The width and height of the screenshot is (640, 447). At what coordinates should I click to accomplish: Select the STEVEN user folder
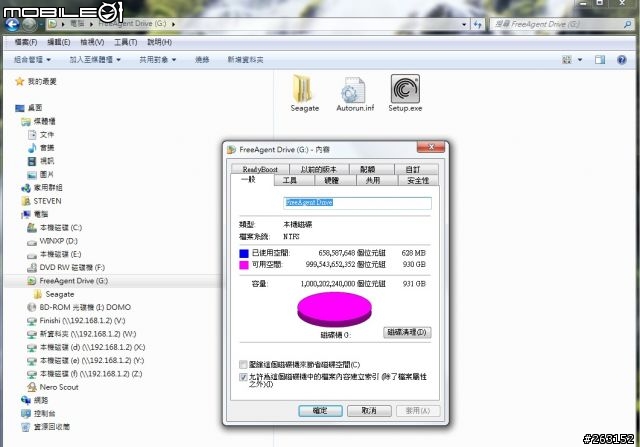pos(41,201)
